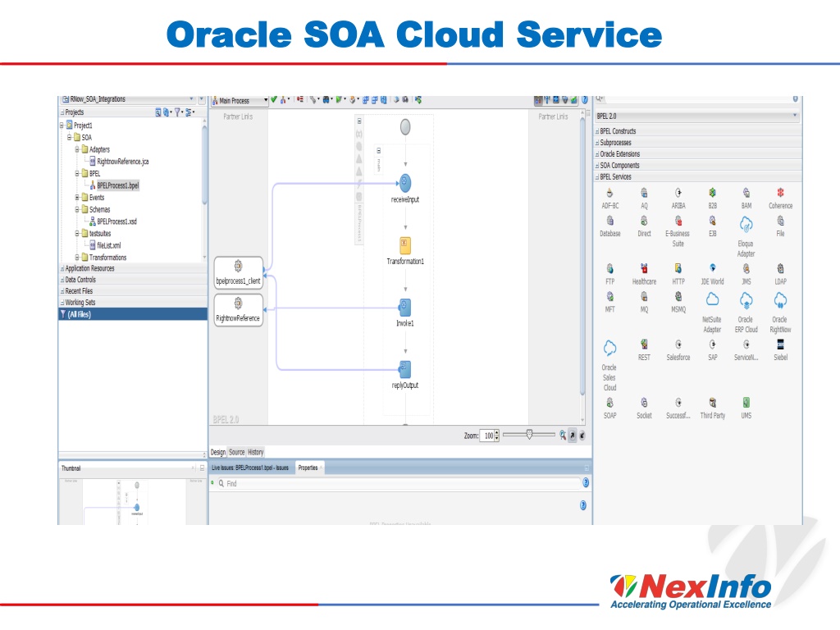The image size is (840, 630).
Task: Choose the Oracle ERP Cloud adapter
Action: (746, 300)
